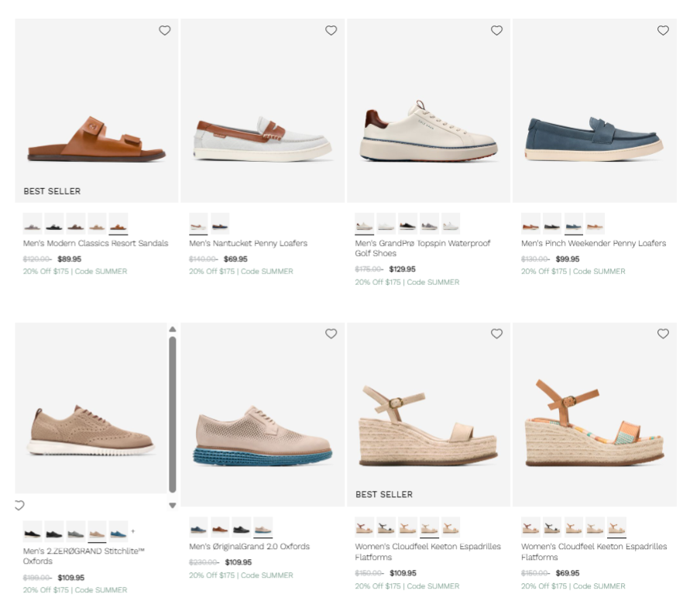Image resolution: width=700 pixels, height=604 pixels.
Task: Toggle the heart on the $69.95 Keeton Espadrilles
Action: (x=663, y=334)
